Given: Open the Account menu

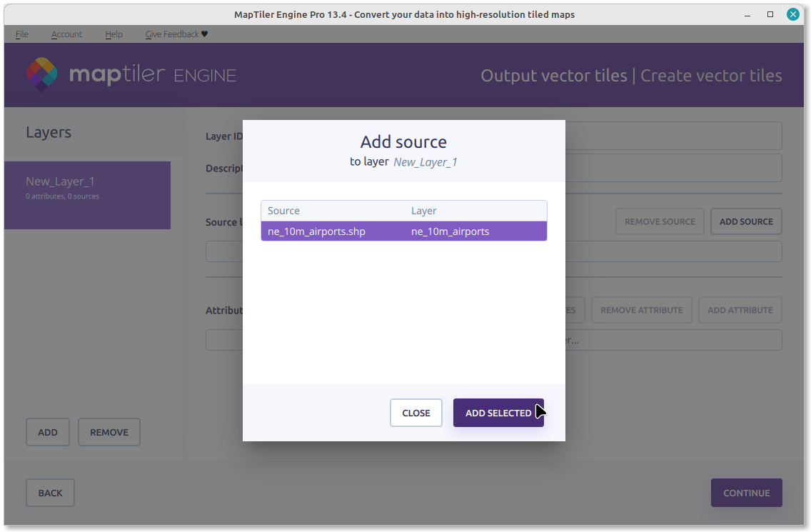Looking at the screenshot, I should pyautogui.click(x=66, y=34).
